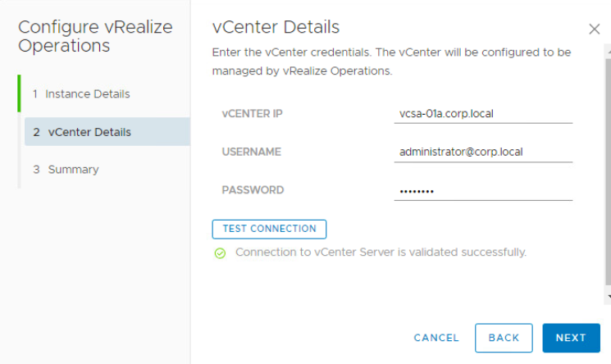Focus the Username text field
611x364 pixels.
[x=482, y=152]
